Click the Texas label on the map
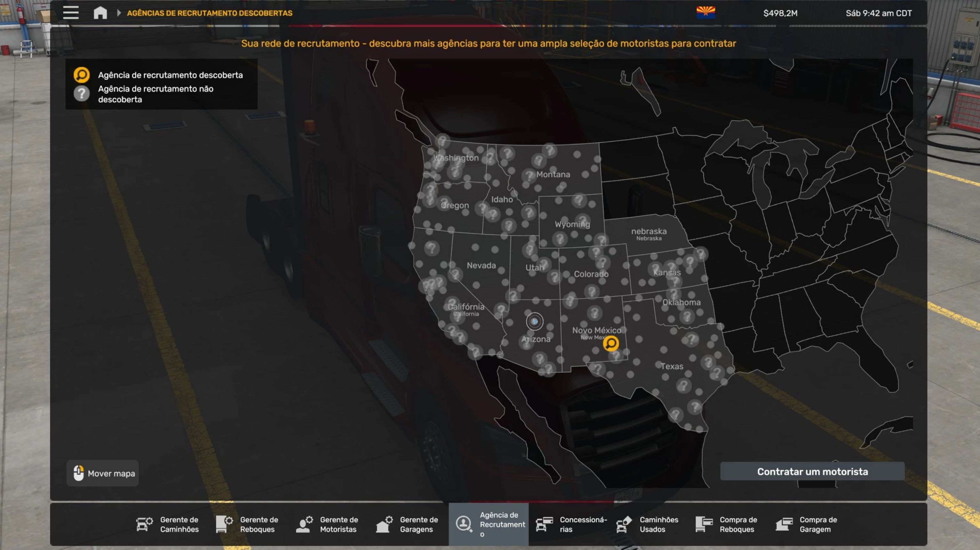This screenshot has width=980, height=550. point(672,366)
